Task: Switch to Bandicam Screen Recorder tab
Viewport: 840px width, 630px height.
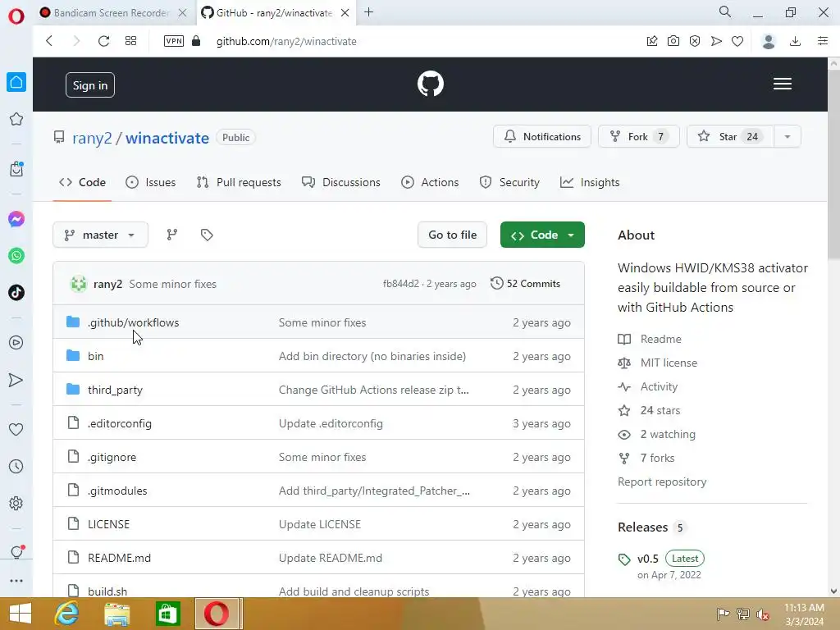Action: click(112, 13)
